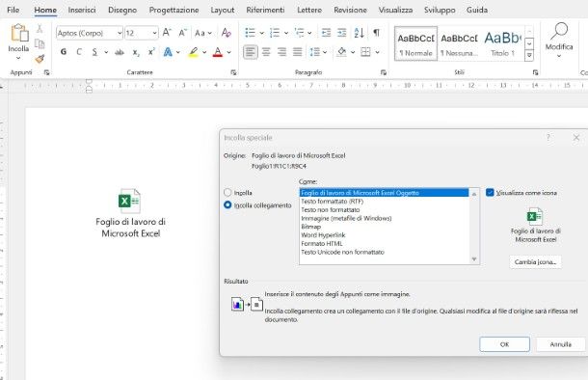The width and height of the screenshot is (588, 380).
Task: Switch to Layout tab
Action: click(x=223, y=10)
